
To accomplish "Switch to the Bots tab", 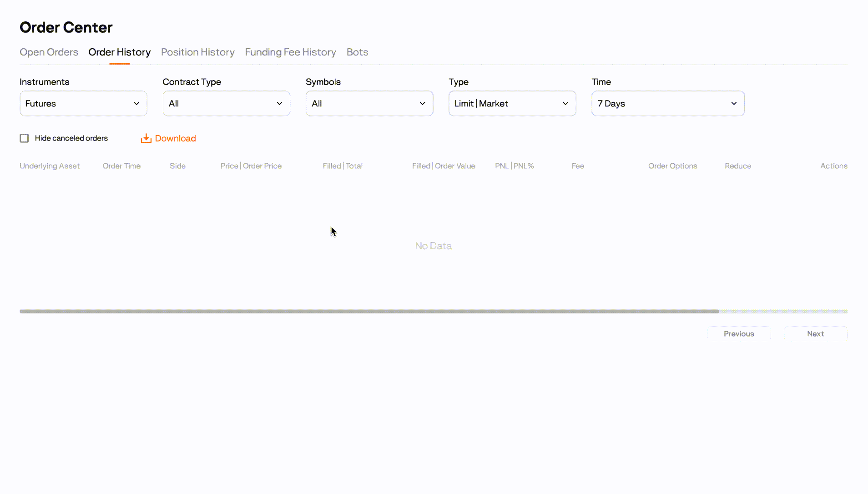I will (x=357, y=52).
